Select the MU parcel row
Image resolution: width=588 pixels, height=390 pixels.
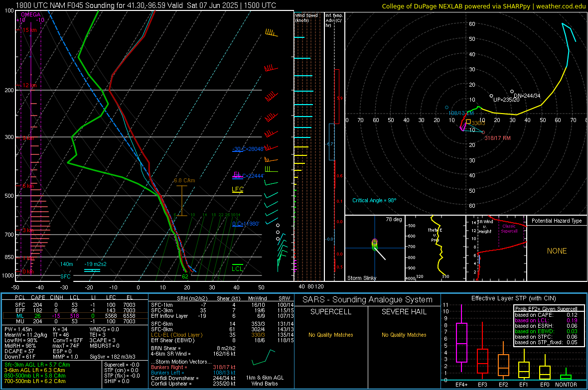click(75, 321)
